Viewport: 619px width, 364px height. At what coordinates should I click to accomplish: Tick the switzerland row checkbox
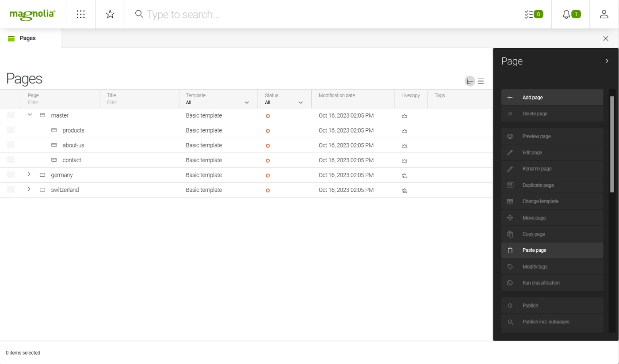point(11,190)
